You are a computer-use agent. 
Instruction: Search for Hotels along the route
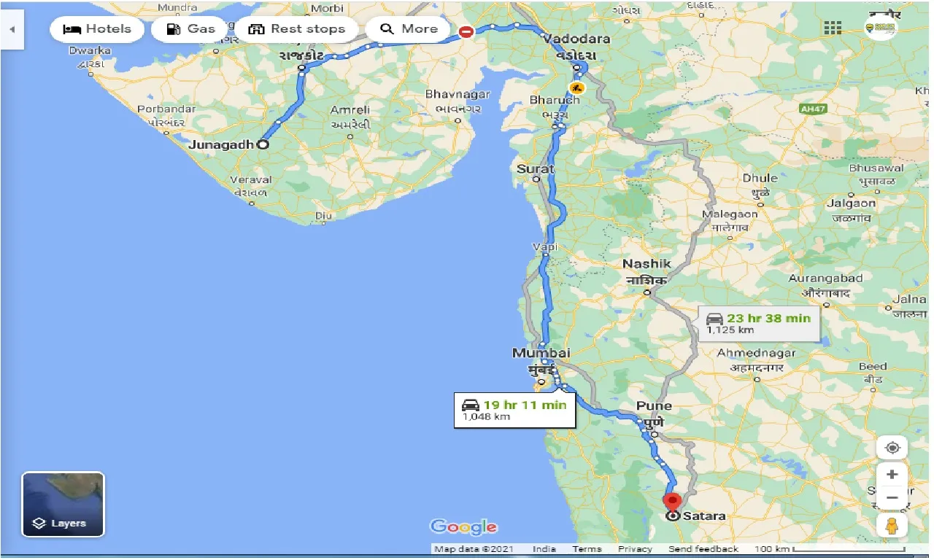[97, 29]
